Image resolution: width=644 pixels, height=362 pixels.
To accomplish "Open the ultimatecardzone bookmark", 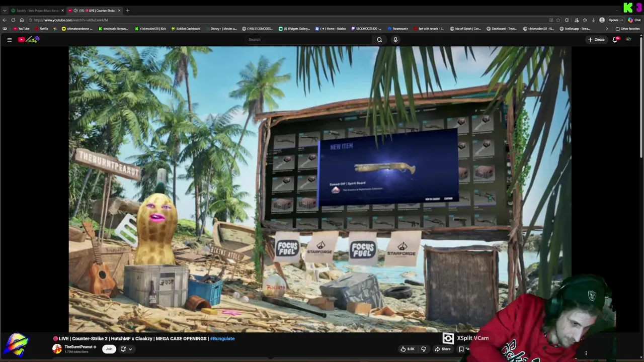I will pyautogui.click(x=76, y=29).
